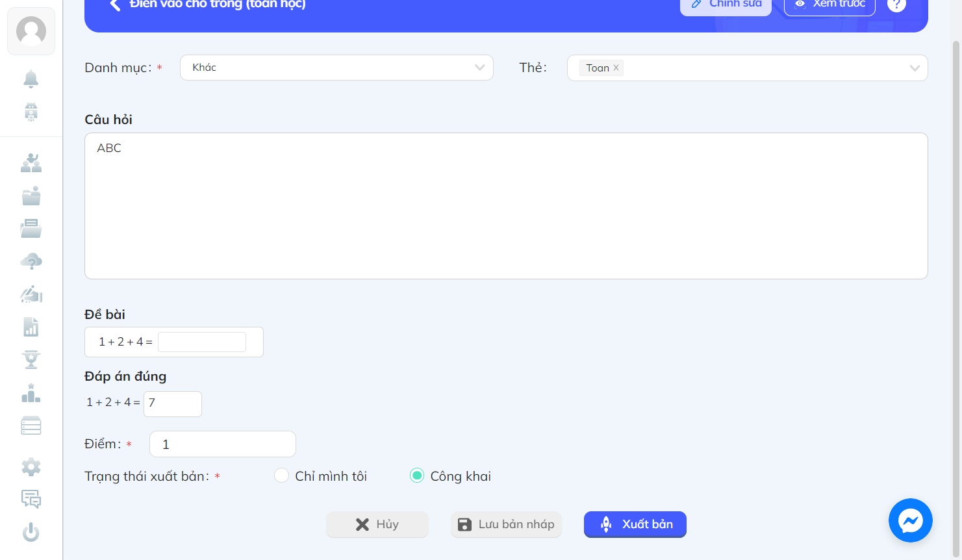
Task: Open the leaderboard podium sidebar icon
Action: pyautogui.click(x=31, y=393)
